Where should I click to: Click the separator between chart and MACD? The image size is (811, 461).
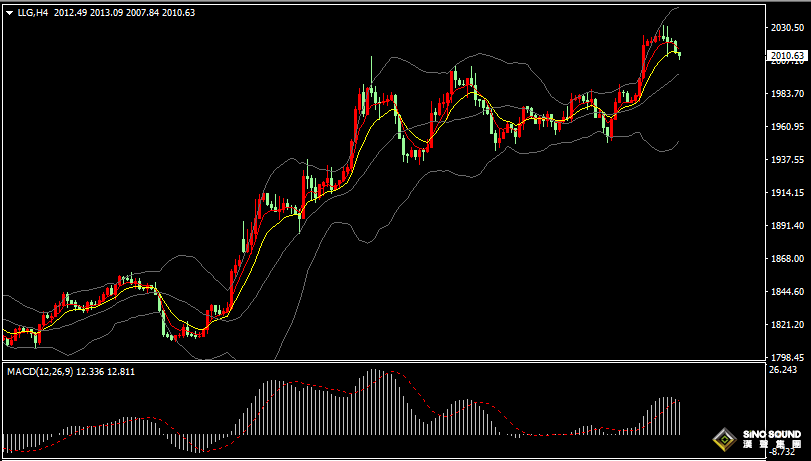380,363
